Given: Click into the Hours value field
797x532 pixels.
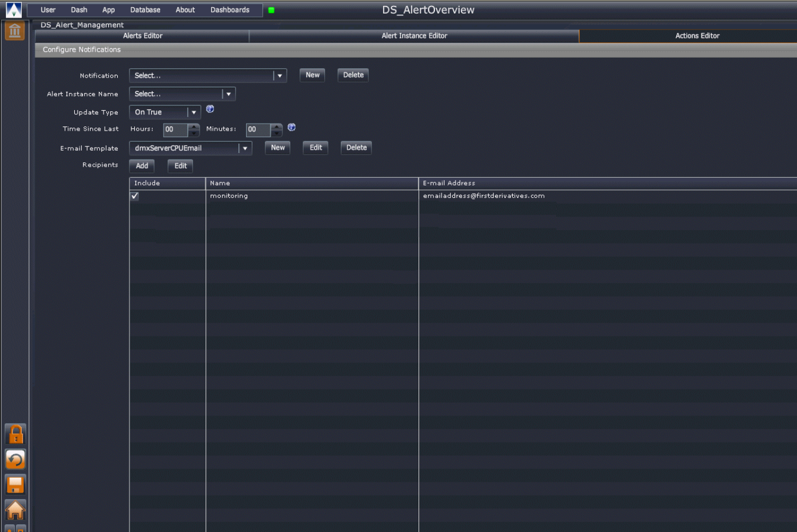Looking at the screenshot, I should point(175,130).
